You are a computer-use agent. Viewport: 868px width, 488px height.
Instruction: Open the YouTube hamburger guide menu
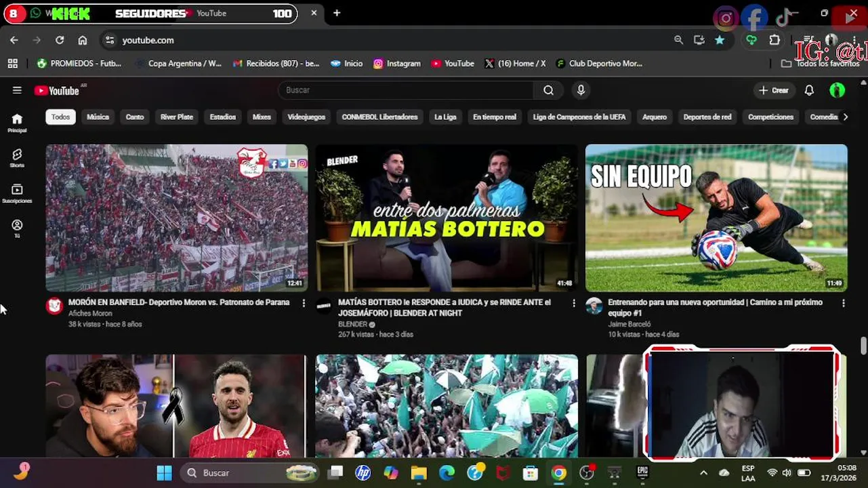point(17,90)
